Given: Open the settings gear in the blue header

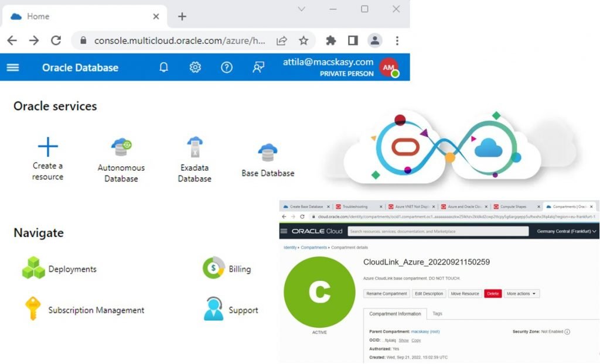Looking at the screenshot, I should [195, 67].
